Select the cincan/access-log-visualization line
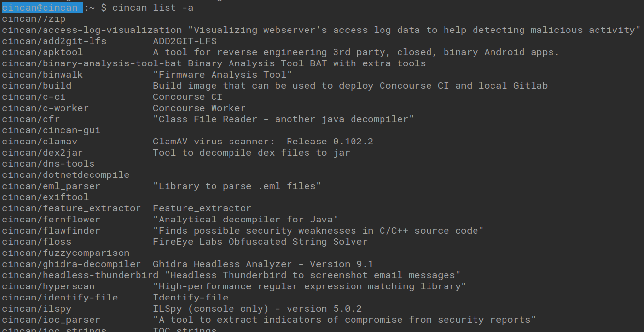644x332 pixels. point(322,30)
